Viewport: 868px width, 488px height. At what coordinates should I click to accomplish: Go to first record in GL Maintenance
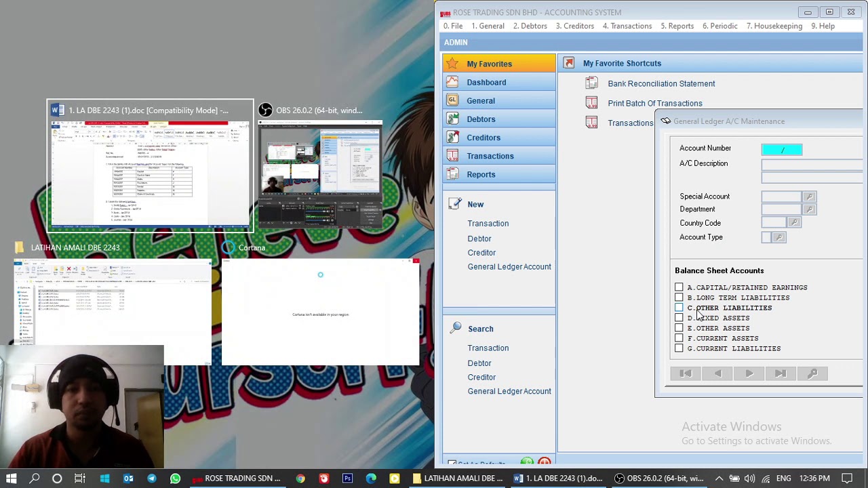coord(686,373)
